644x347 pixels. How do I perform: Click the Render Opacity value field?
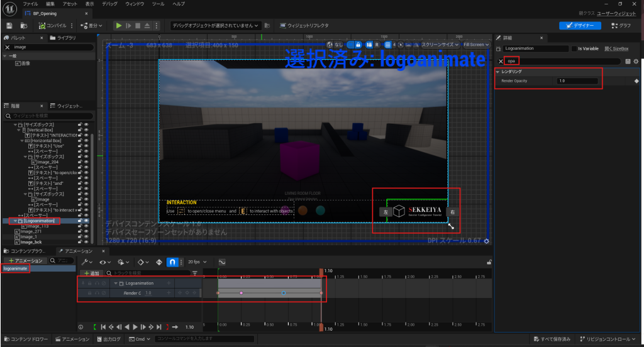point(577,81)
